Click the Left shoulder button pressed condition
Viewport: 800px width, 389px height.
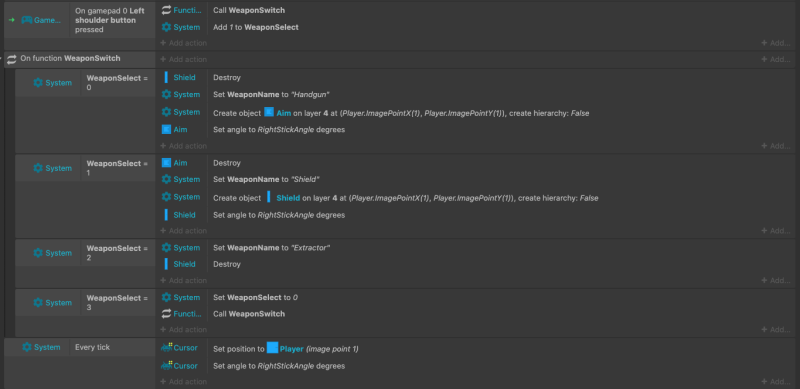click(x=106, y=20)
